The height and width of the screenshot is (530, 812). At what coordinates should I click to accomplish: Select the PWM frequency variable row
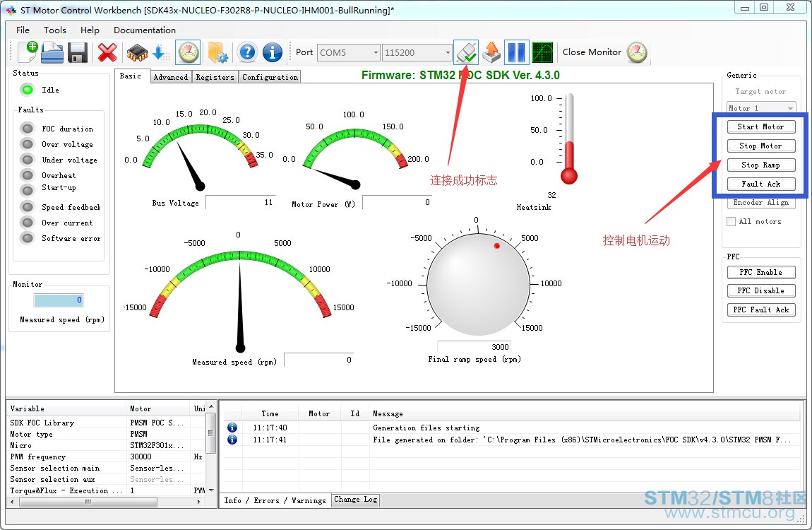(x=106, y=457)
